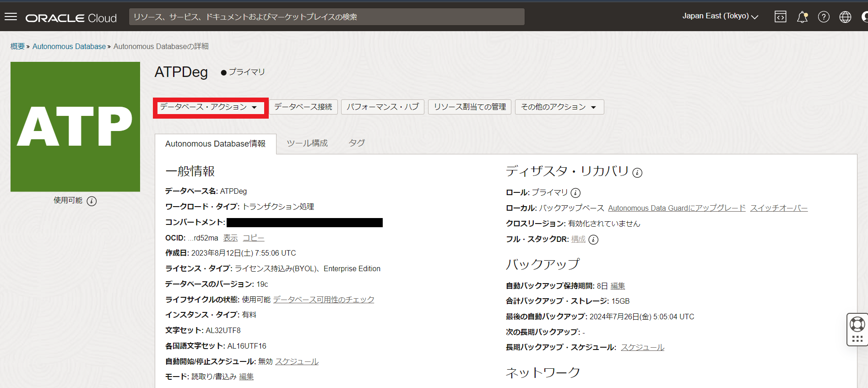Click データベース可用性のチェック link
868x388 pixels.
click(x=324, y=300)
